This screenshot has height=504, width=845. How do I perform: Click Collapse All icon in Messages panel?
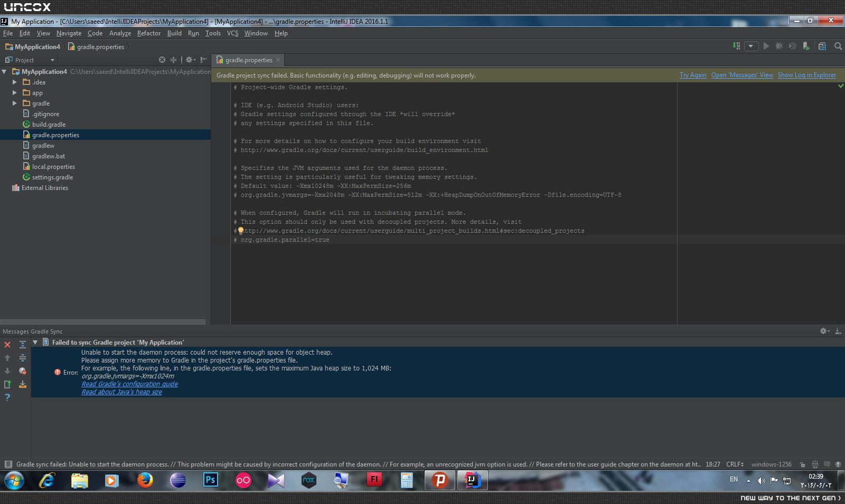point(23,358)
